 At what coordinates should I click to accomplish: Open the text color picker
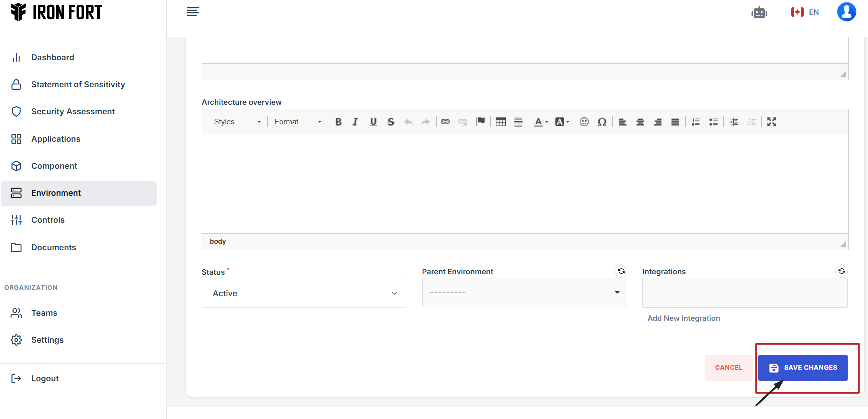(x=541, y=122)
